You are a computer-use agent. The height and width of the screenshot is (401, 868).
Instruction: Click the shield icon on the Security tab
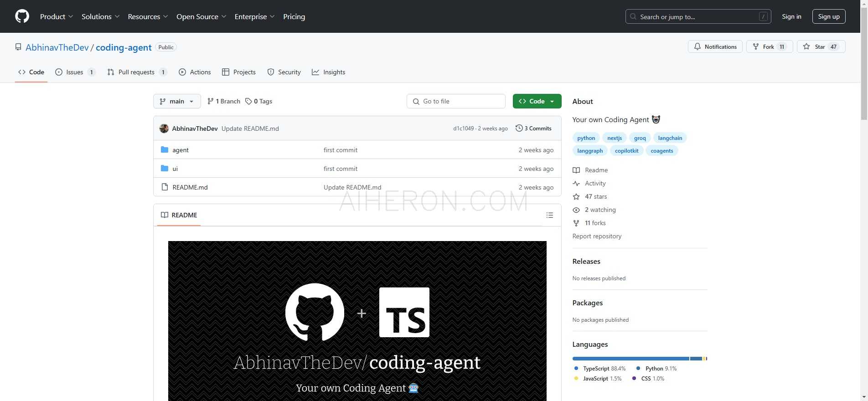point(271,72)
